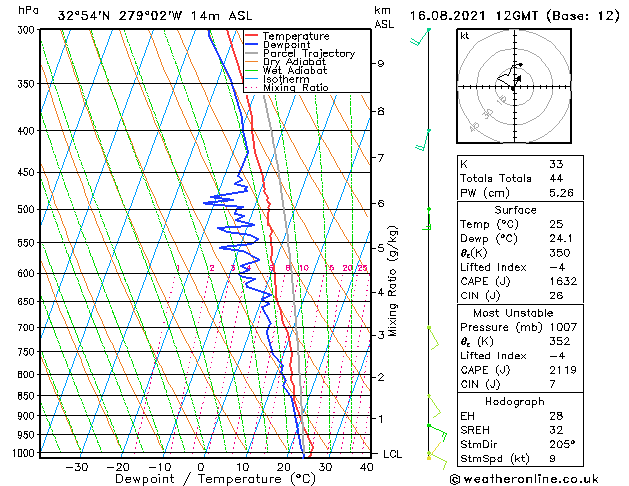
Task: Select the 'Dry Adiabat' legend label
Action: 294,62
